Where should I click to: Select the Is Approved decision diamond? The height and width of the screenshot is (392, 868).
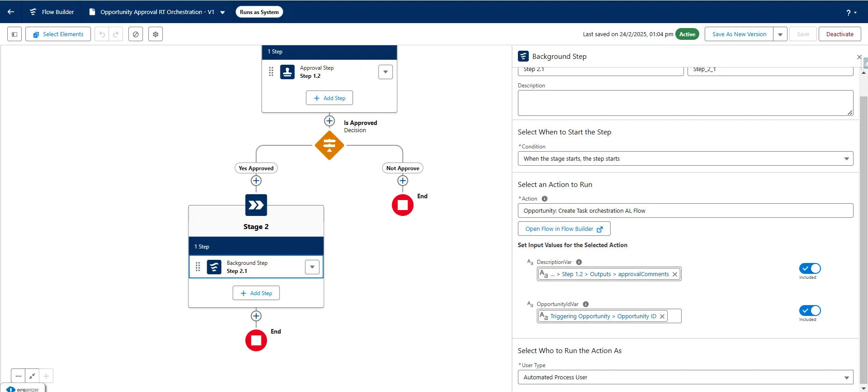[x=329, y=145]
